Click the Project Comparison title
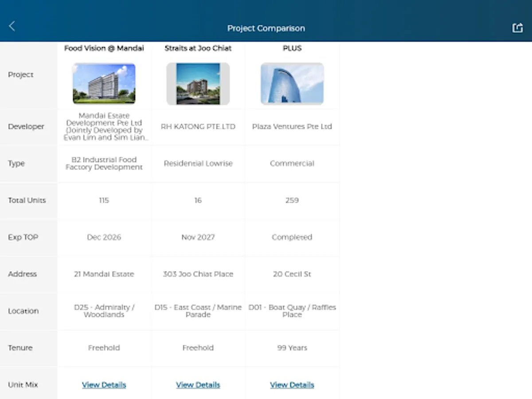Image resolution: width=532 pixels, height=399 pixels. (266, 28)
